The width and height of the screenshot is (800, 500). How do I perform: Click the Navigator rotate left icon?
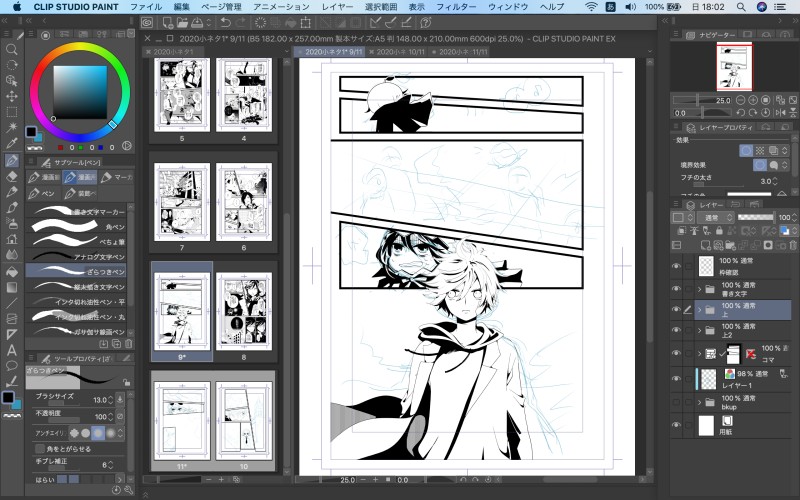[x=740, y=113]
